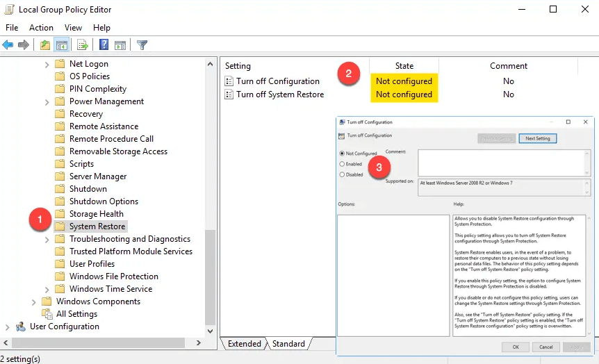
Task: Select the Enabled radio button
Action: pyautogui.click(x=342, y=164)
